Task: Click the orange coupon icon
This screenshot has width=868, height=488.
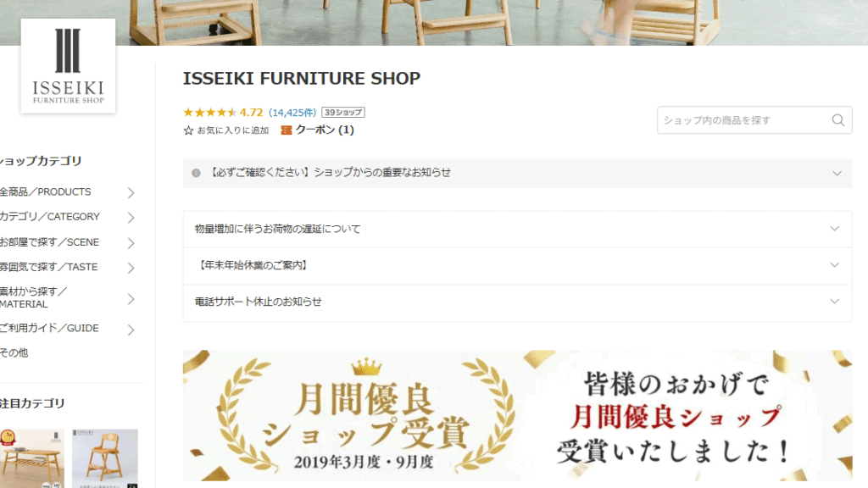Action: point(287,130)
